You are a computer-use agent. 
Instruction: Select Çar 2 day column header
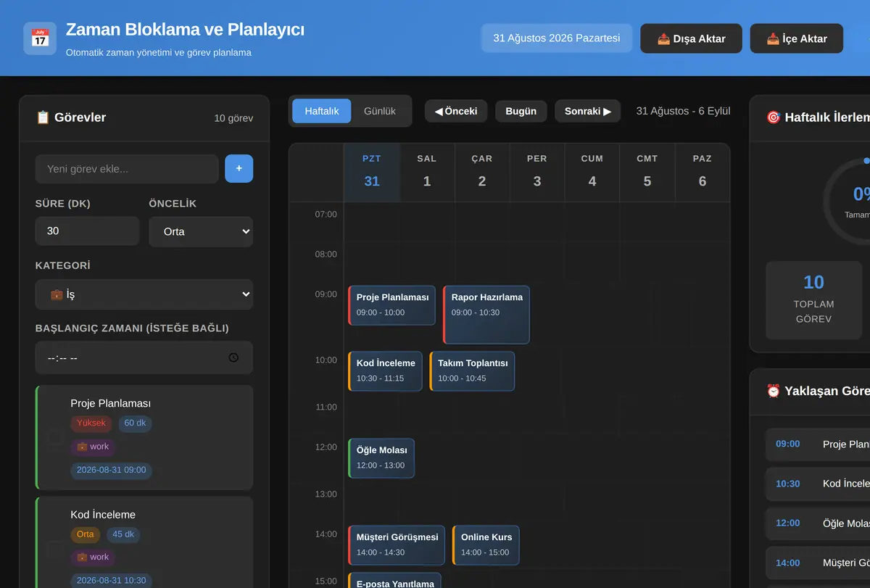pos(482,173)
